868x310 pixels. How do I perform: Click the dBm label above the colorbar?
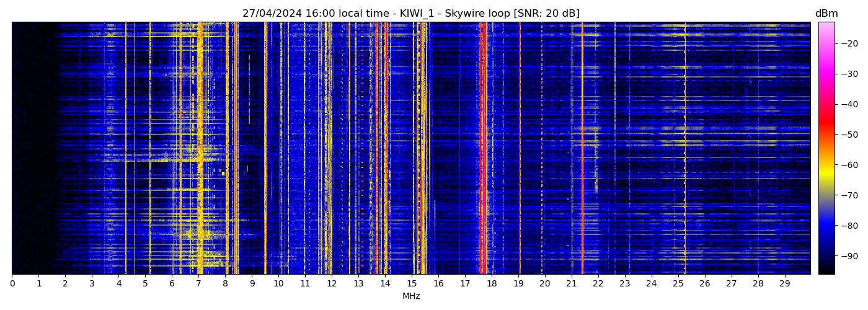(826, 14)
